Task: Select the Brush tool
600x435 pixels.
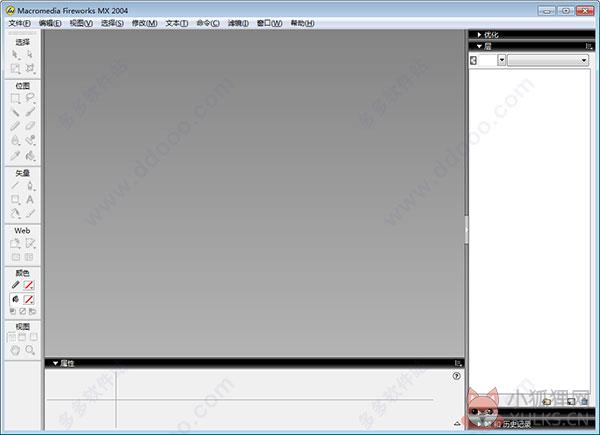Action: [x=30, y=112]
